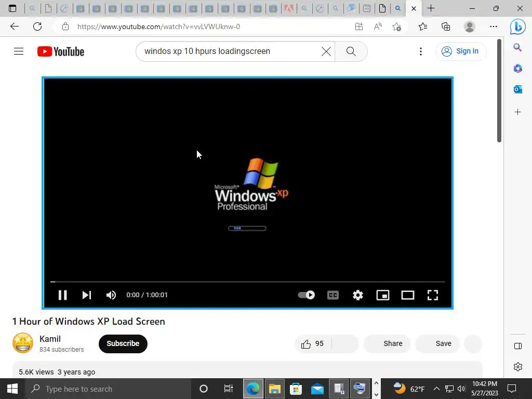532x399 pixels.
Task: Go back with the browser back arrow
Action: click(14, 26)
